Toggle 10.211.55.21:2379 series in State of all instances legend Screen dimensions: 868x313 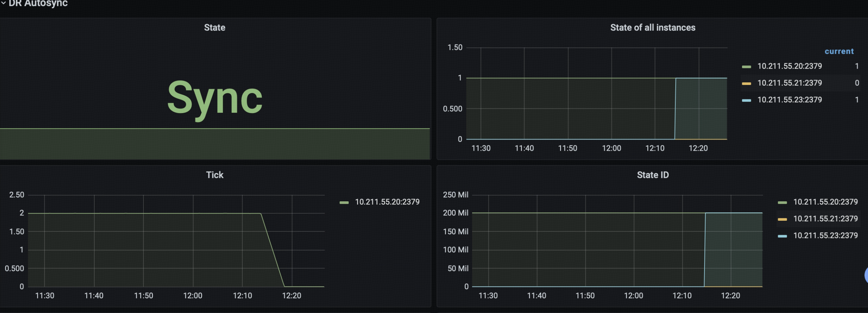[789, 83]
